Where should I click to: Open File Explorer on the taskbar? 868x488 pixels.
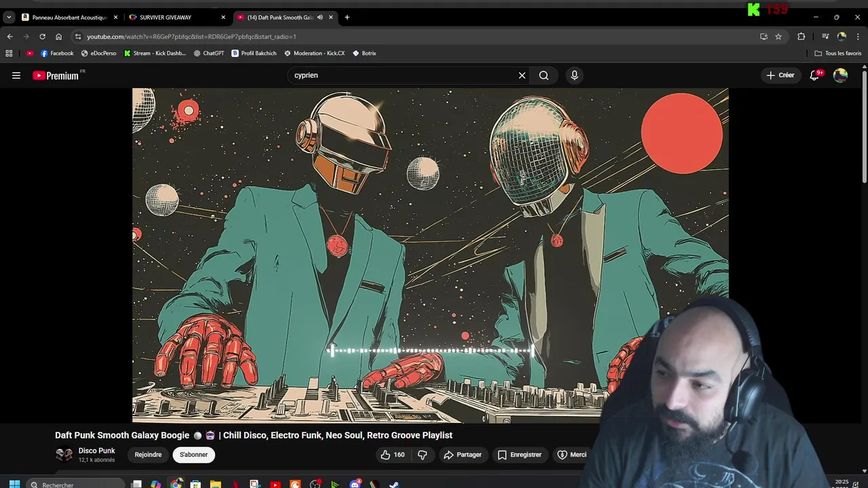click(x=216, y=484)
